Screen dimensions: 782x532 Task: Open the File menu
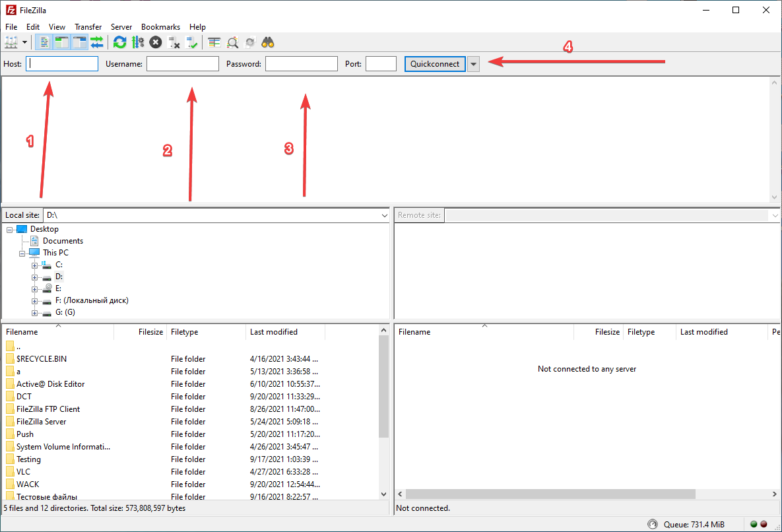point(11,27)
